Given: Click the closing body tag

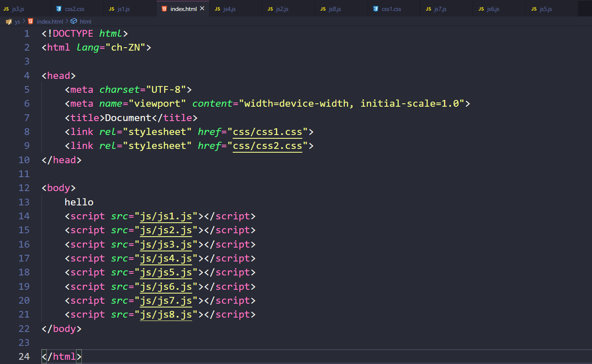Looking at the screenshot, I should coord(62,329).
